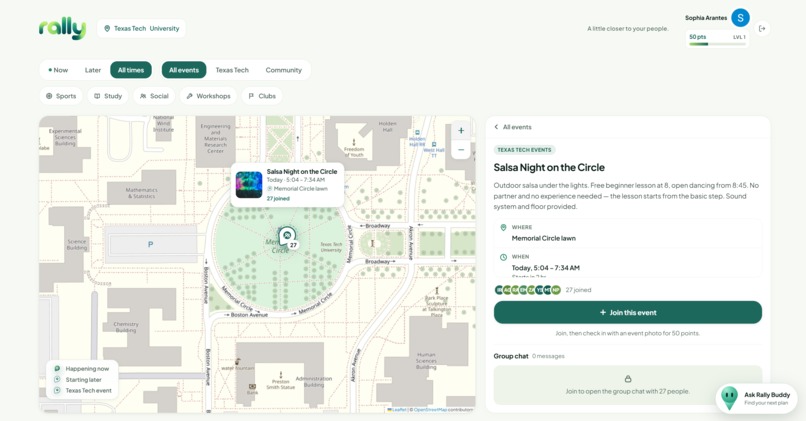Open the Salsa Night popup thumbnail image

coord(249,185)
